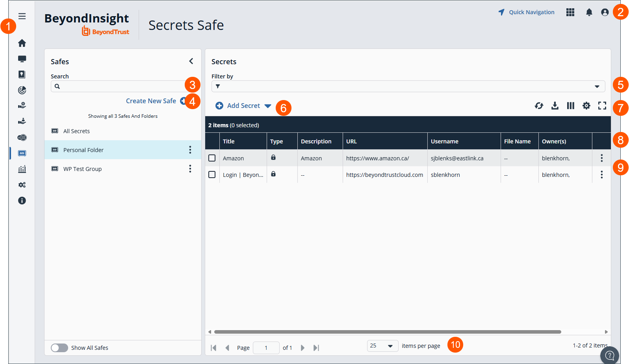Go to the last page
Viewport: 629px width, 364px height.
coord(316,348)
